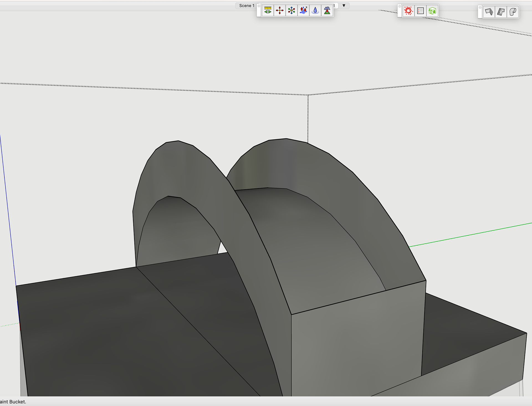Select the curved pipe elbow tool icon
The height and width of the screenshot is (406, 532).
click(x=513, y=12)
